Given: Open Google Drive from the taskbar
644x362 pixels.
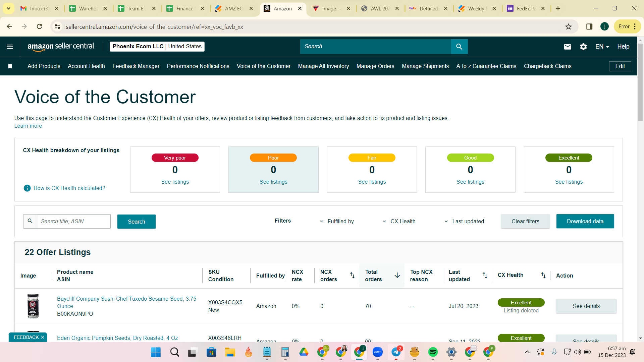Looking at the screenshot, I should (x=304, y=352).
